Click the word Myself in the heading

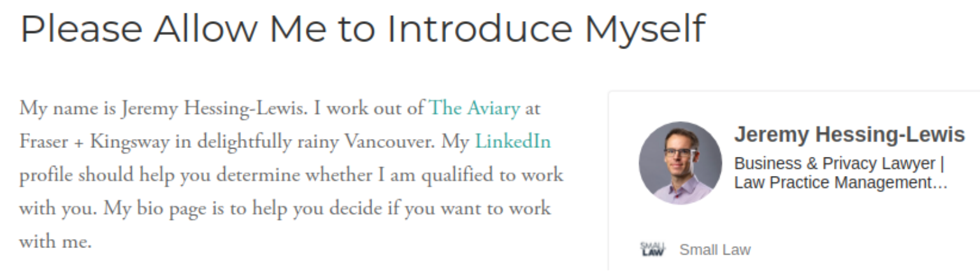(x=645, y=29)
